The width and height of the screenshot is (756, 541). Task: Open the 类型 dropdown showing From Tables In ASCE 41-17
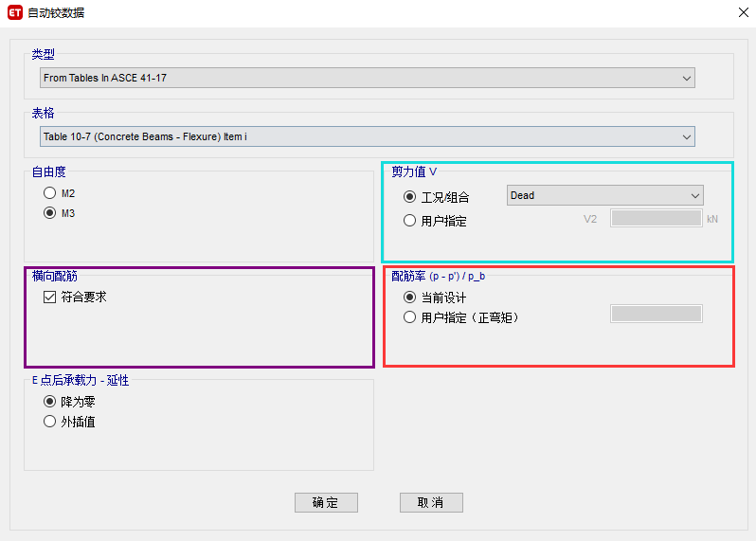click(x=367, y=78)
